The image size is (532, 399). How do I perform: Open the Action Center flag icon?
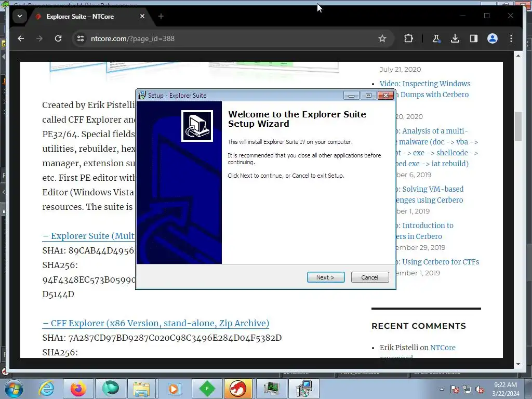pos(455,389)
